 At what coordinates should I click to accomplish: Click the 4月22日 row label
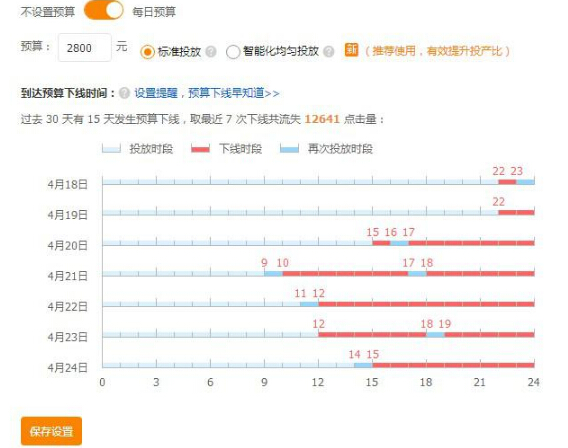pyautogui.click(x=68, y=307)
